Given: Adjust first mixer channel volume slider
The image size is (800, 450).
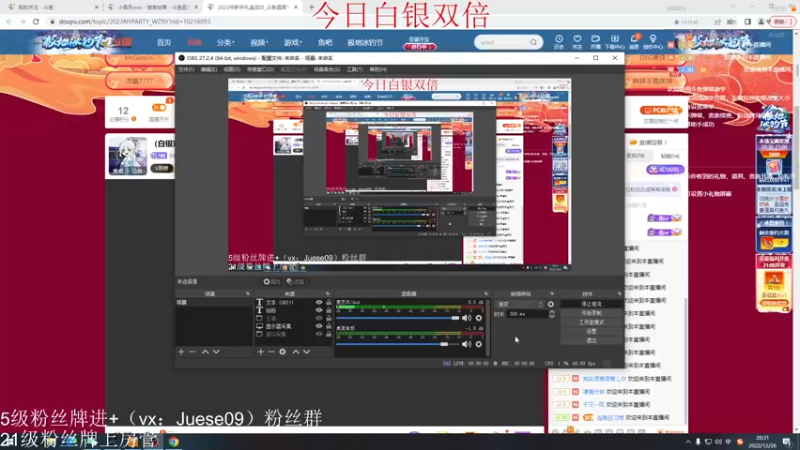Looking at the screenshot, I should pos(398,318).
